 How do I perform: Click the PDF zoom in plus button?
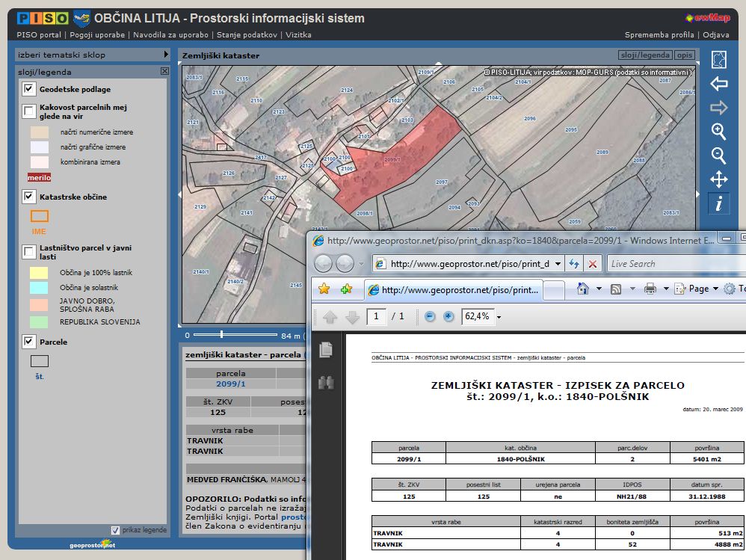coord(448,316)
